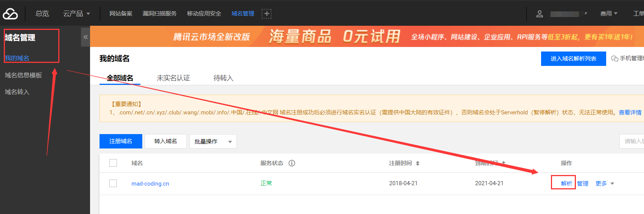This screenshot has height=214, width=644.
Task: Switch to the 待转入 tab
Action: [x=223, y=78]
